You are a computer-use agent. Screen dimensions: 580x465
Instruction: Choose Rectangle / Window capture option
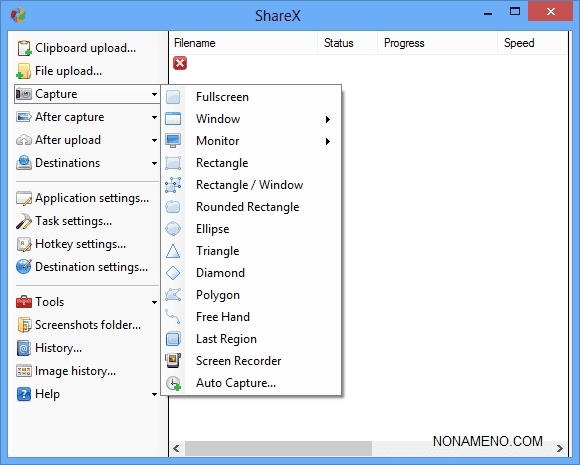[251, 185]
